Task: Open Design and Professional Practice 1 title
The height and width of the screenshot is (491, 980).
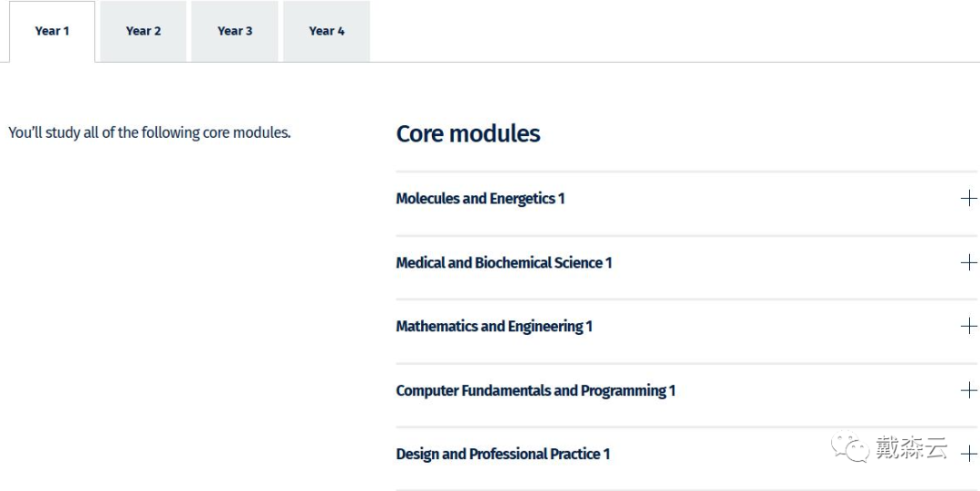Action: [x=503, y=454]
